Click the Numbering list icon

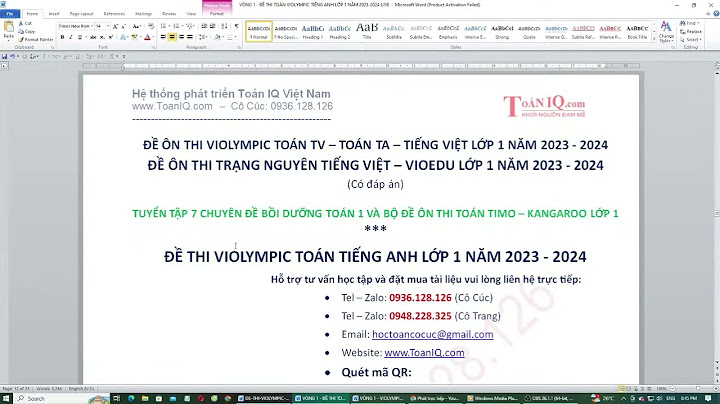coord(177,26)
